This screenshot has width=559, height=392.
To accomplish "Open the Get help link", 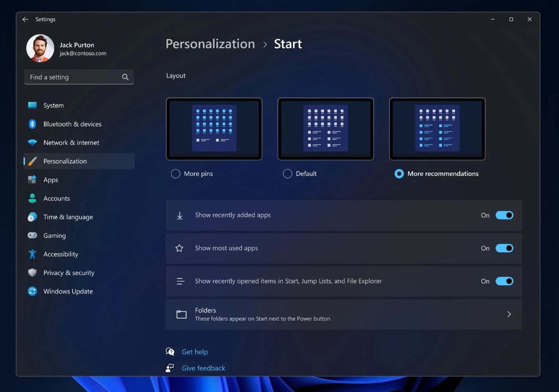I will point(194,352).
